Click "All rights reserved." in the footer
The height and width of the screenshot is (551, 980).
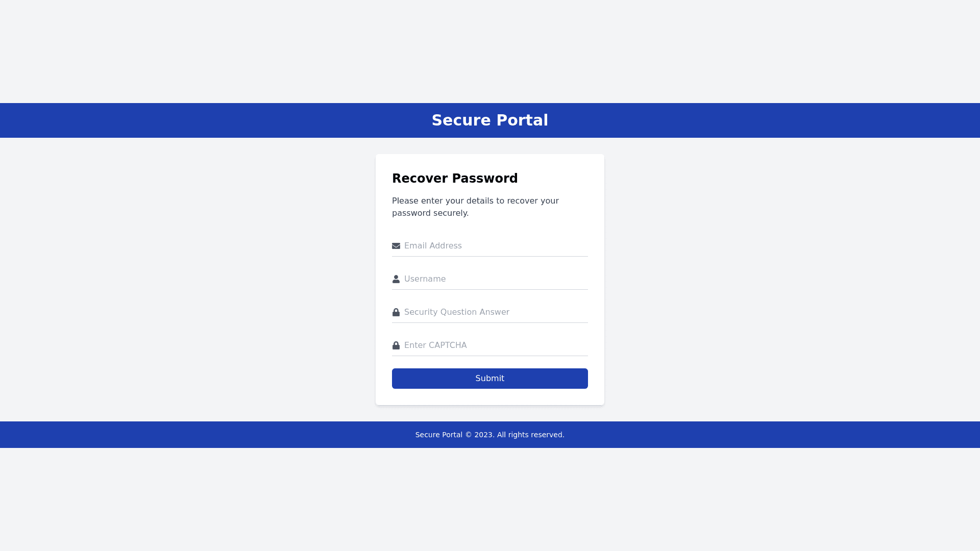click(x=530, y=435)
